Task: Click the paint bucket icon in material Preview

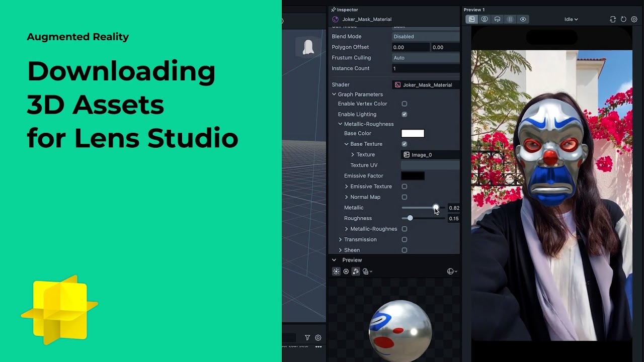Action: 356,271
